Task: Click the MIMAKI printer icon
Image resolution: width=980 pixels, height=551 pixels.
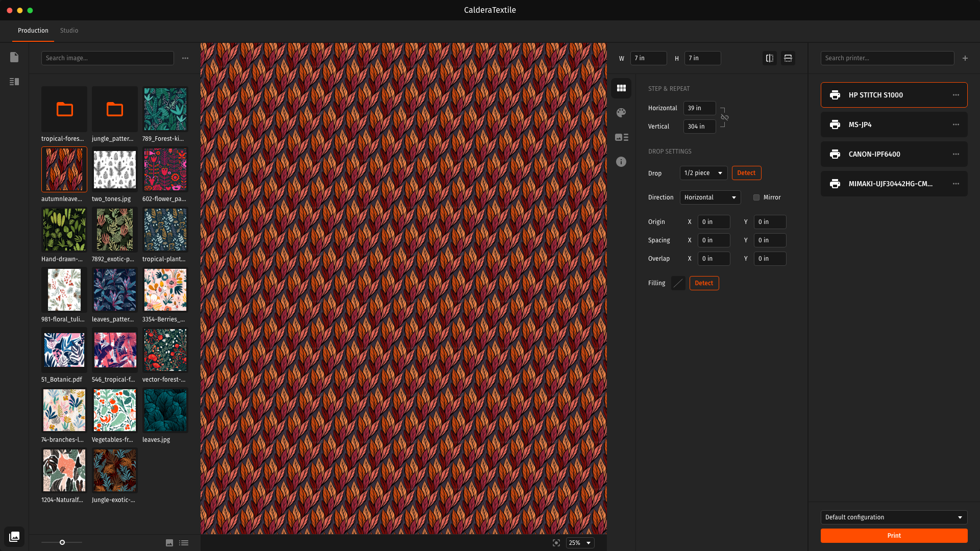Action: [835, 184]
